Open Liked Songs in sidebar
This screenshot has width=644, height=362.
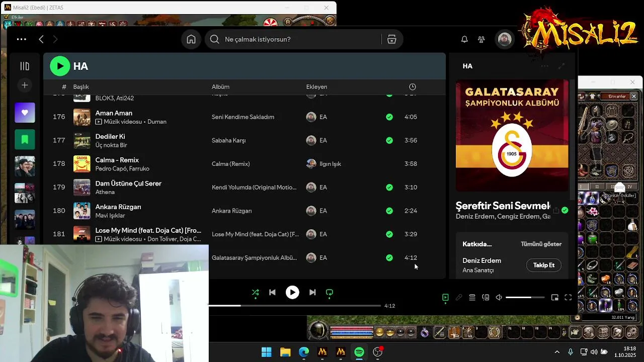25,113
